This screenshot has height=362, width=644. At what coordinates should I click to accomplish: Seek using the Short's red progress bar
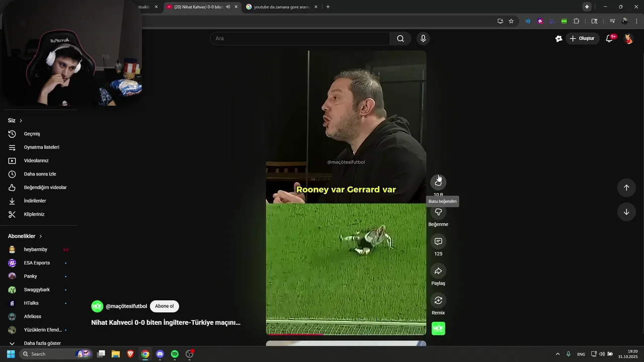click(x=346, y=334)
